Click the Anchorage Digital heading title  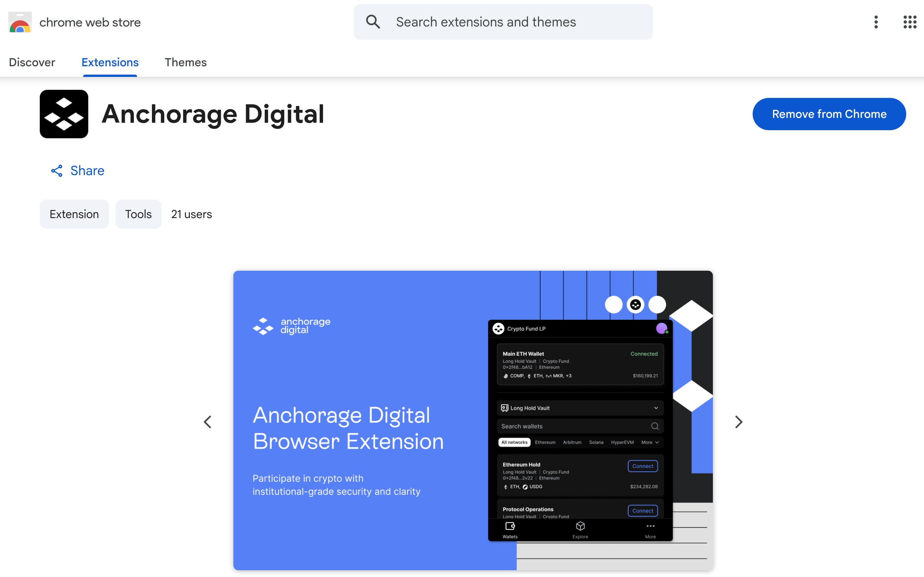(213, 114)
